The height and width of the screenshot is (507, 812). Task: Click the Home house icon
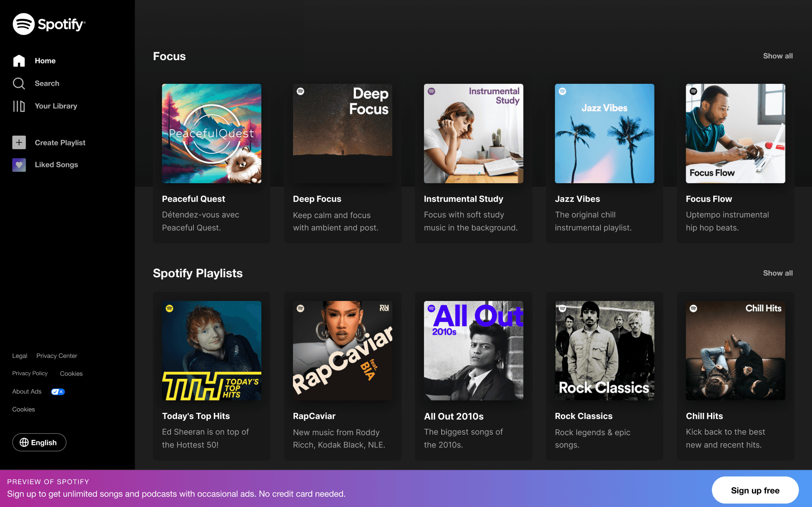[19, 61]
